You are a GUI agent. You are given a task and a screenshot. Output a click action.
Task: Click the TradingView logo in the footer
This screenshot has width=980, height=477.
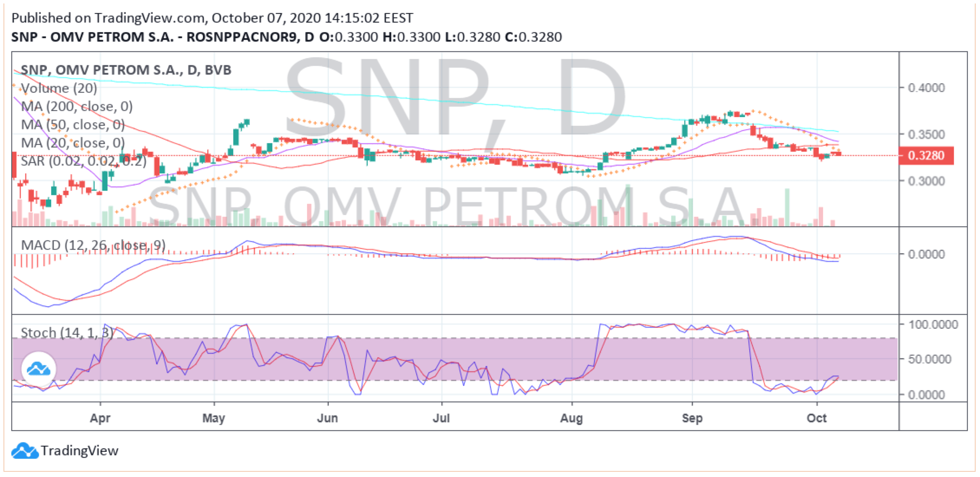click(25, 451)
